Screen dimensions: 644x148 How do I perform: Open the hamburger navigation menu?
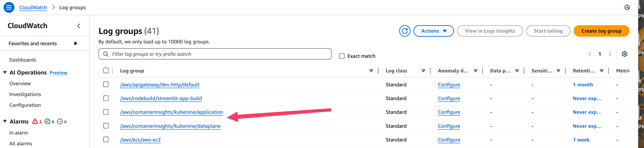coord(9,7)
